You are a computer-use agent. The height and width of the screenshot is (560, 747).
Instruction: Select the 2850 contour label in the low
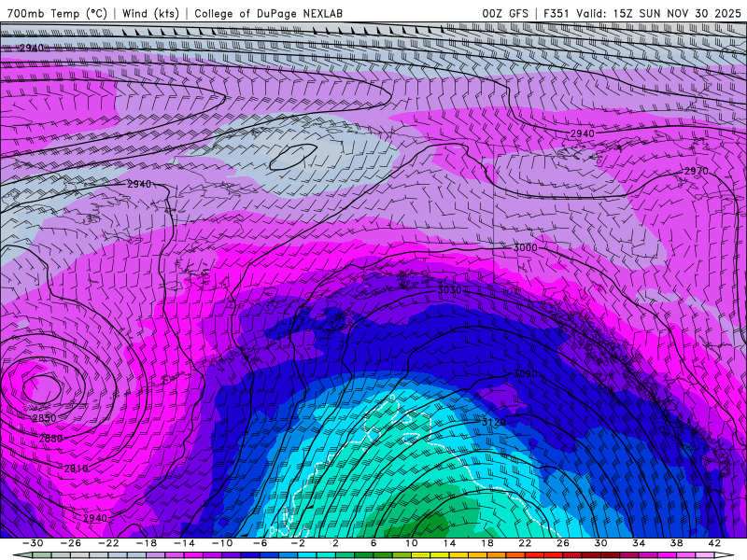44,418
